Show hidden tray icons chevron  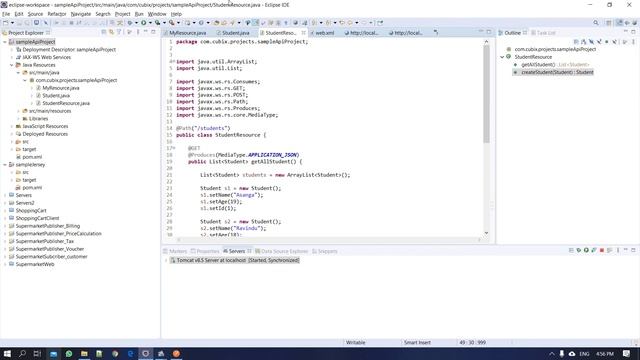(551, 353)
